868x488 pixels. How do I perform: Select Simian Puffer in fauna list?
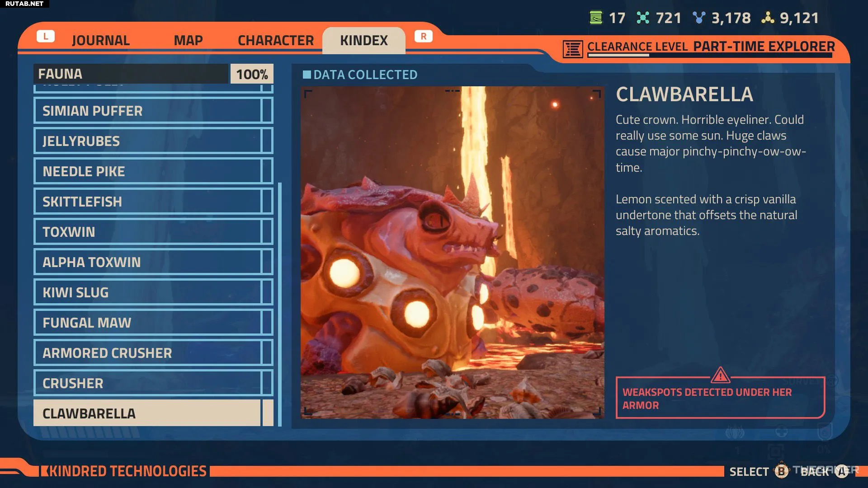[153, 111]
